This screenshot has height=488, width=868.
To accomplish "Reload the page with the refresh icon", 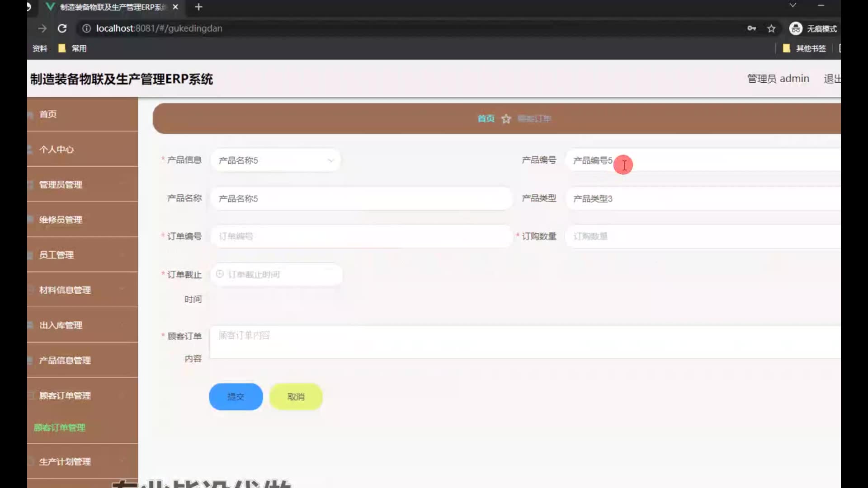I will 62,28.
